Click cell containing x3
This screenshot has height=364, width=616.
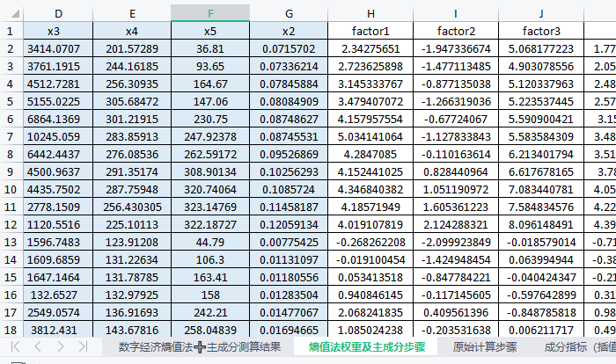[x=58, y=31]
